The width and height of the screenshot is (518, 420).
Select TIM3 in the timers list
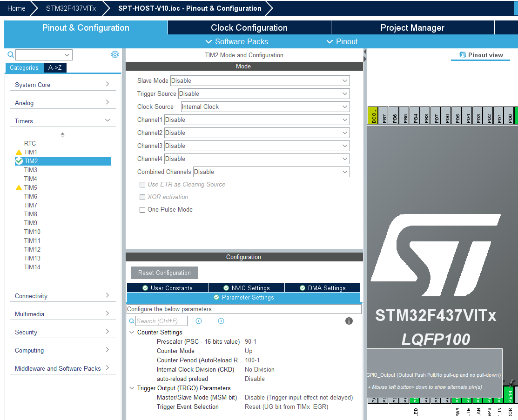click(30, 170)
